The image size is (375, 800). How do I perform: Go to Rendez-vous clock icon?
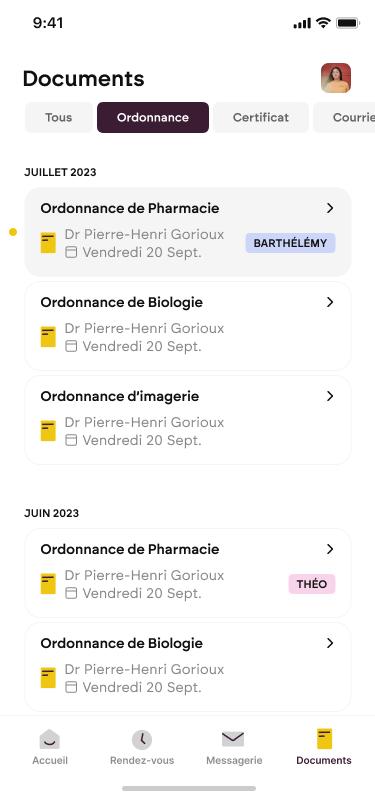click(x=142, y=739)
